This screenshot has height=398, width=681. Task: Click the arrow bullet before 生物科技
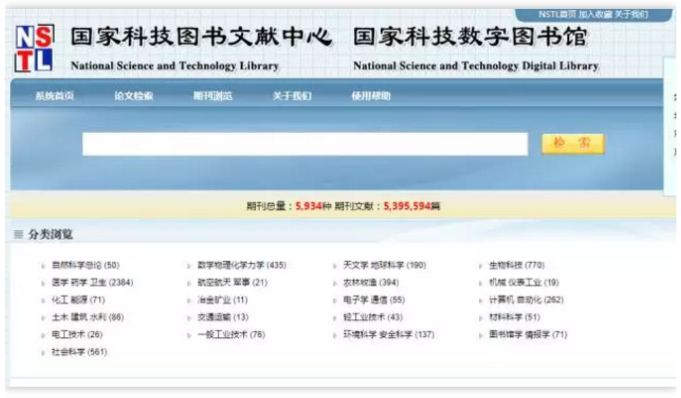(480, 266)
